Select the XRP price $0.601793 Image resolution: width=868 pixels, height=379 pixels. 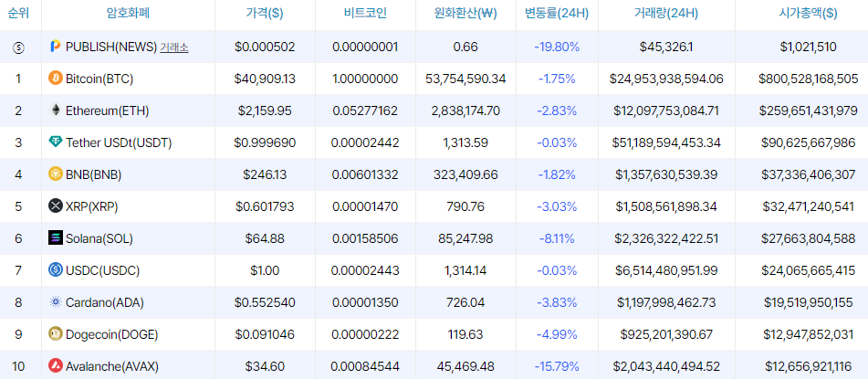(265, 206)
